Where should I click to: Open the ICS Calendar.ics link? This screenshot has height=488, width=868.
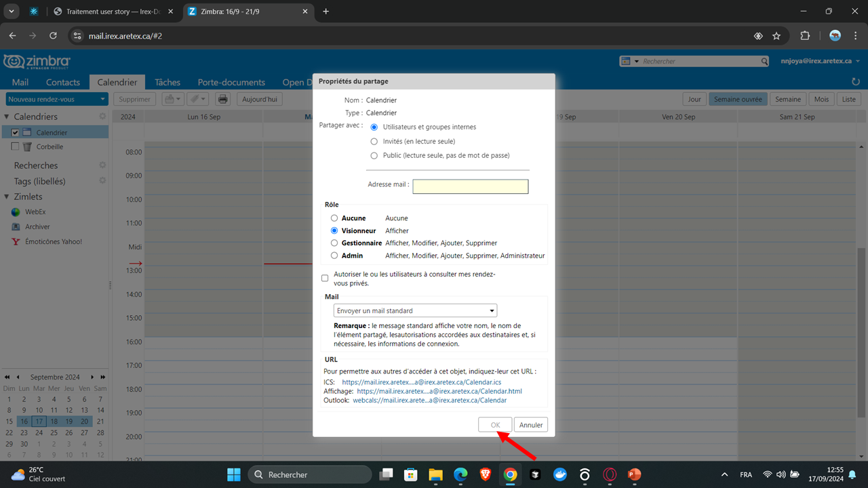(x=421, y=382)
